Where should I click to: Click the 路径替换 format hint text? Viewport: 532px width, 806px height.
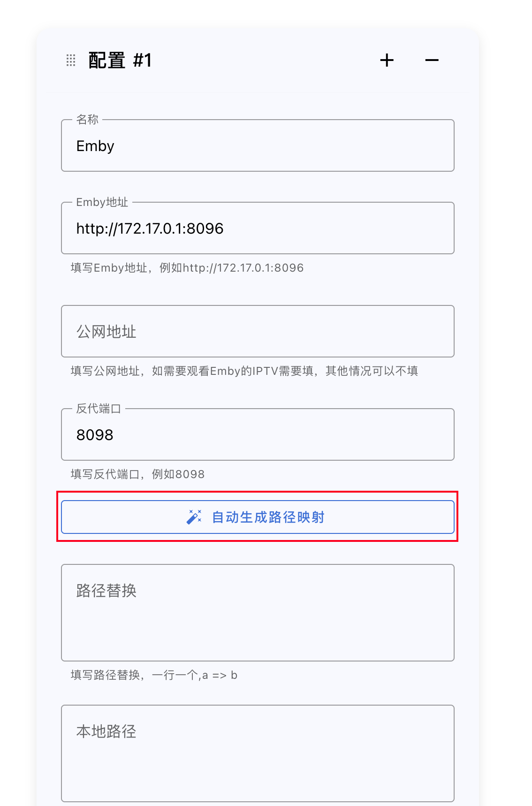coord(154,675)
